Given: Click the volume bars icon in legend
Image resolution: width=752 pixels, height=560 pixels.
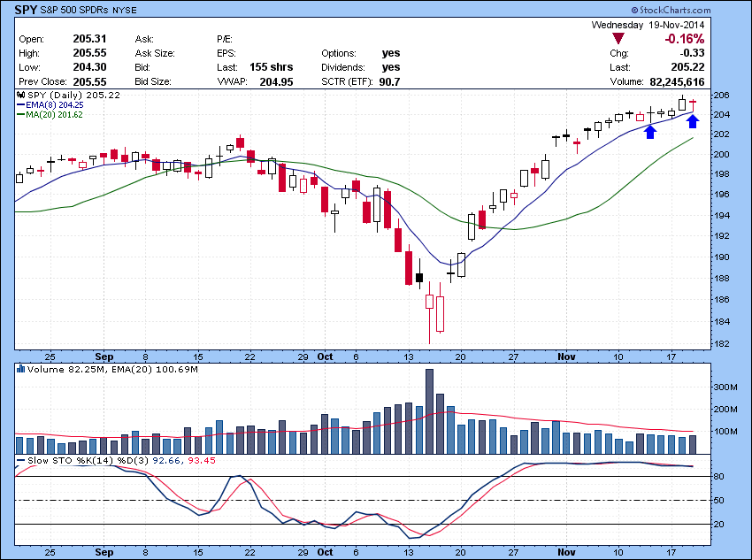Looking at the screenshot, I should tap(20, 369).
